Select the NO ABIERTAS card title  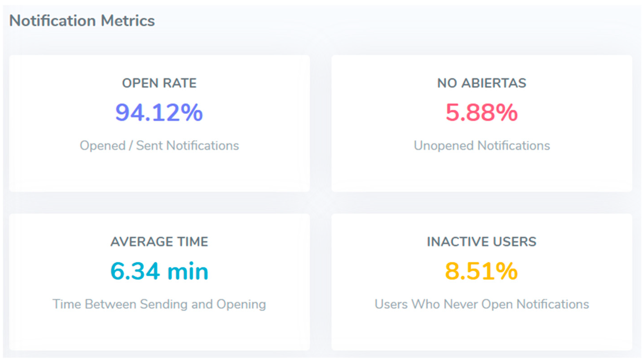482,83
